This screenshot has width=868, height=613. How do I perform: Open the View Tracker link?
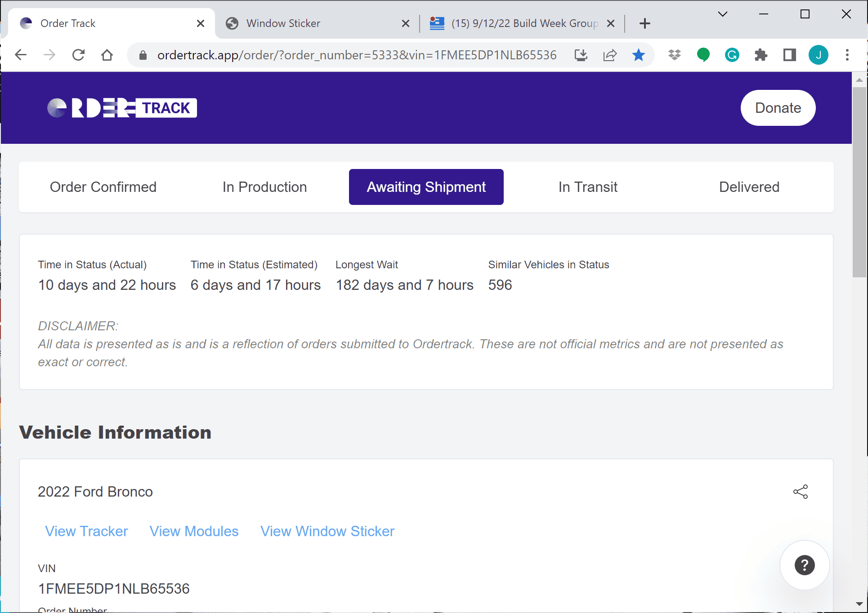coord(86,531)
